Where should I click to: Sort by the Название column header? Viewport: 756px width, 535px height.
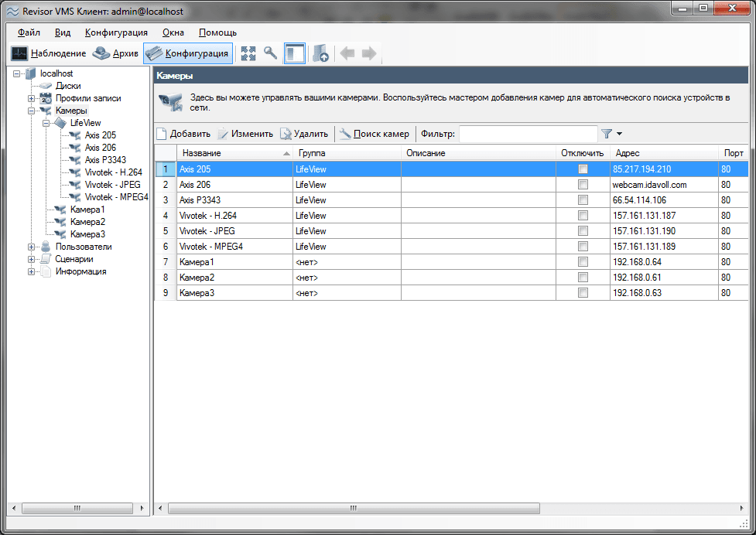[x=234, y=153]
